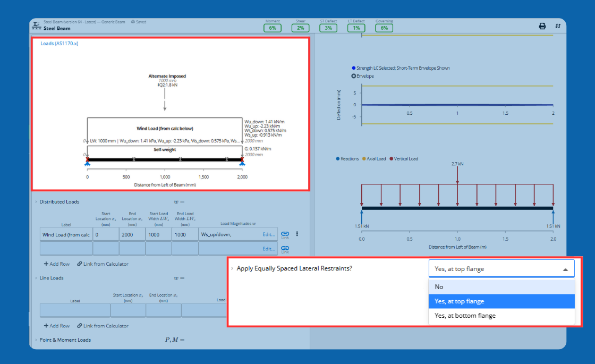The height and width of the screenshot is (364, 595).
Task: Click Link icon in empty distributed row
Action: (285, 249)
